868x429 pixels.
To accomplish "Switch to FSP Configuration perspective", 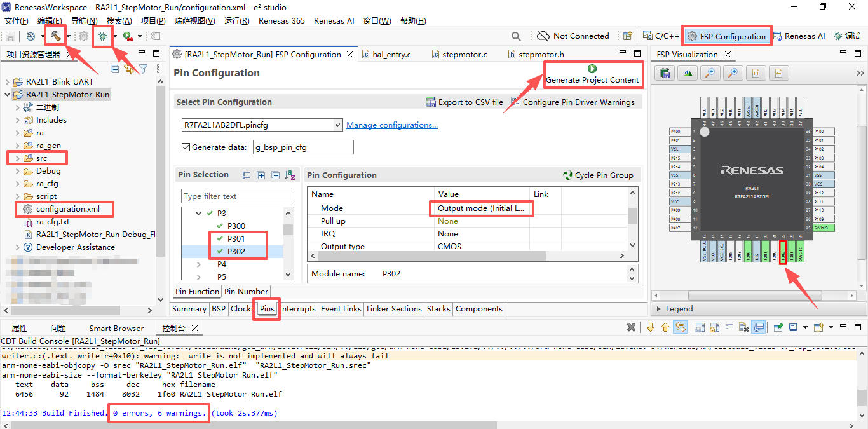I will coord(727,36).
